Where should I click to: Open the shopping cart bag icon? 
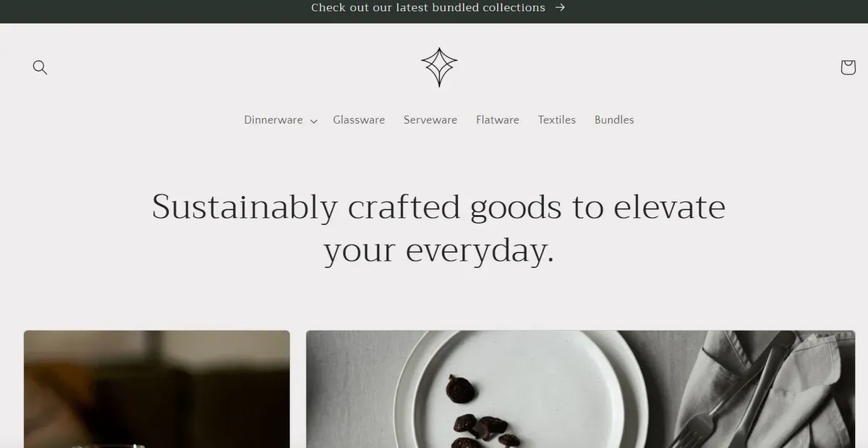(848, 67)
